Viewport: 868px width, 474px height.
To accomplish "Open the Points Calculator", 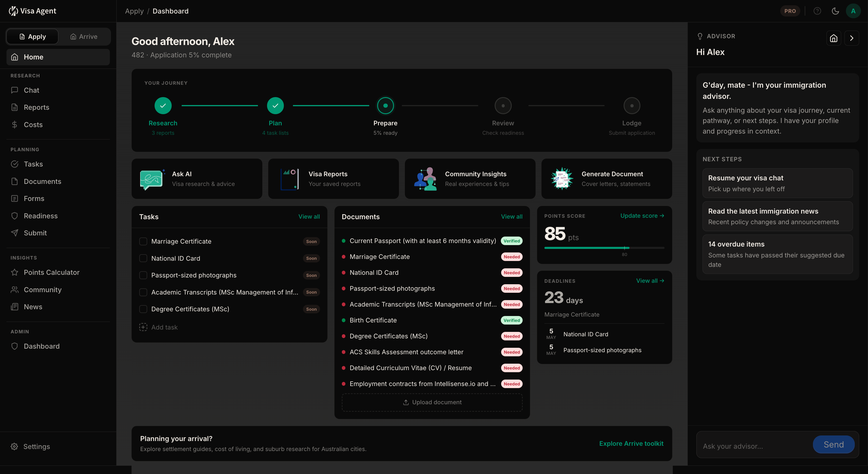I will pos(52,272).
